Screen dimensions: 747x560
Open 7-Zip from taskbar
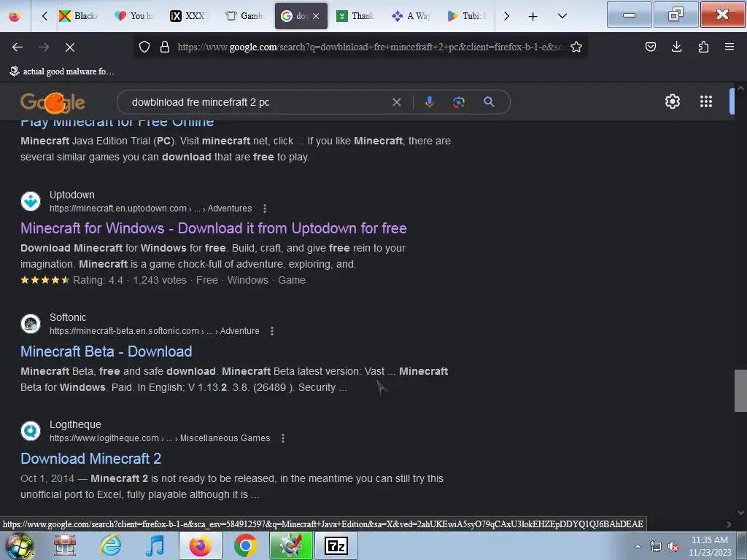(x=336, y=545)
